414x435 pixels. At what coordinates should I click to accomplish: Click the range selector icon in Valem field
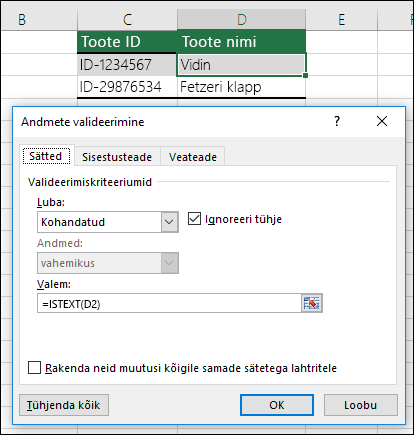click(x=311, y=303)
